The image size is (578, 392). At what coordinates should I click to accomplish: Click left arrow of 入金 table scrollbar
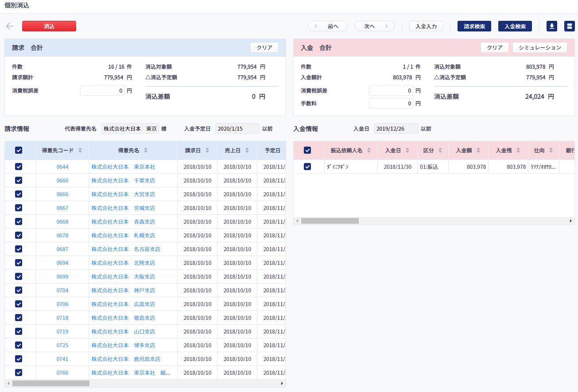297,221
